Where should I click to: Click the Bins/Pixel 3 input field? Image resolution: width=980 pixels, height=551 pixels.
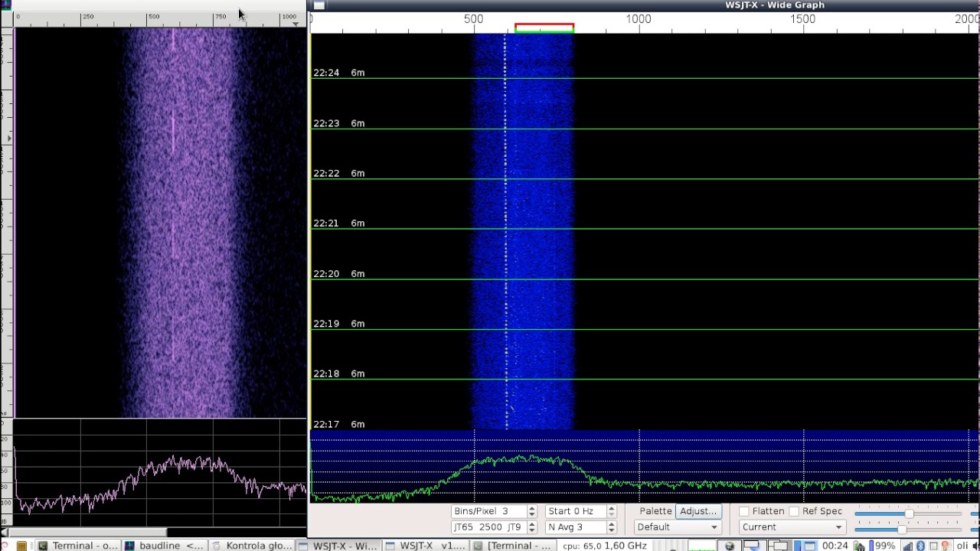coord(489,511)
